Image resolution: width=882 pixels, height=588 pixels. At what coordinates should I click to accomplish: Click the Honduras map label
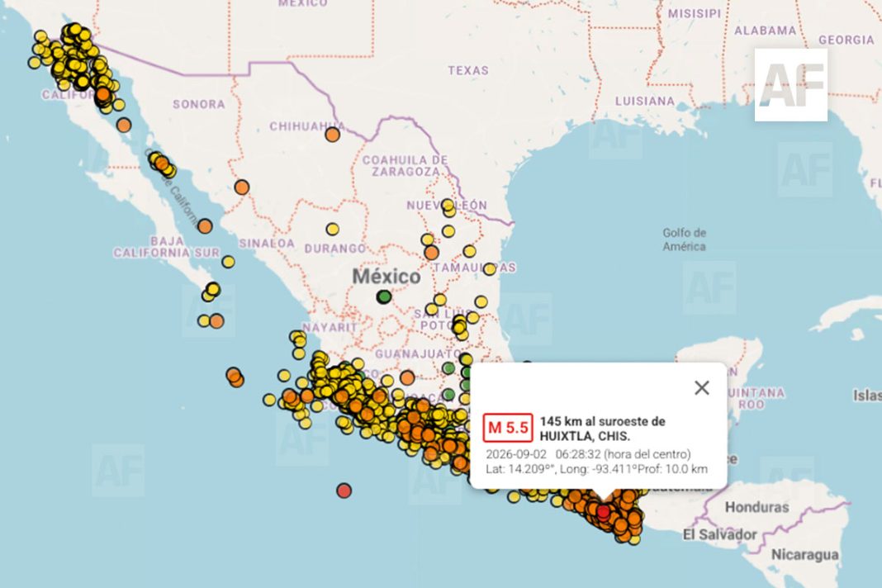(756, 507)
